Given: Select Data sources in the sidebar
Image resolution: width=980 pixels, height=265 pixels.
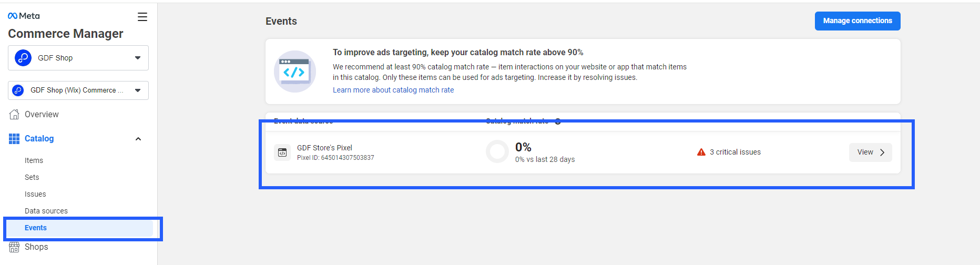Looking at the screenshot, I should click(x=46, y=211).
